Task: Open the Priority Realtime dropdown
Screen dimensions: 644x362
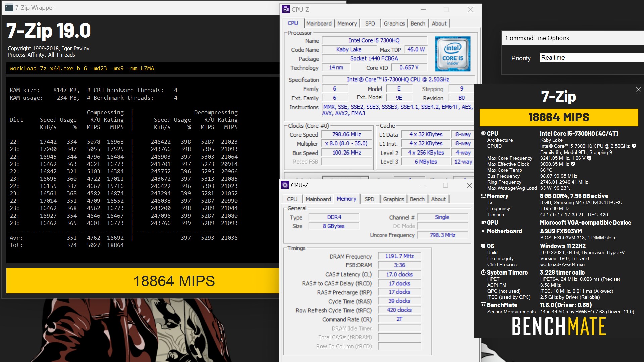Action: pos(592,58)
